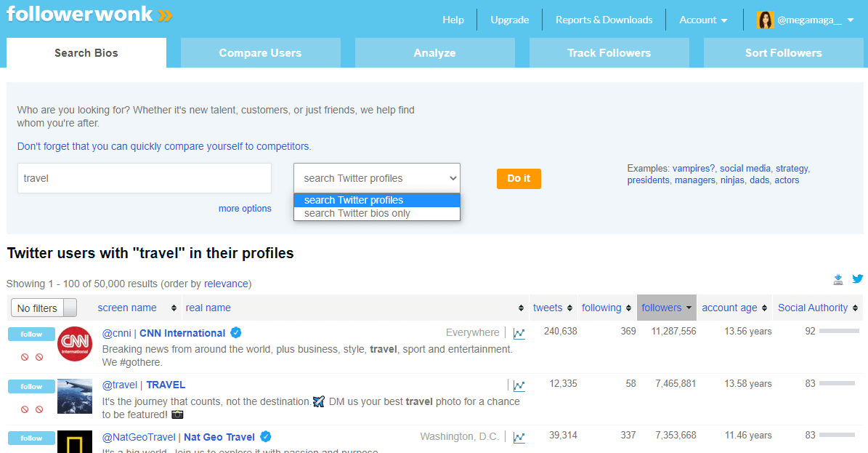Open the search type combo box
This screenshot has height=453, width=868.
tap(377, 178)
